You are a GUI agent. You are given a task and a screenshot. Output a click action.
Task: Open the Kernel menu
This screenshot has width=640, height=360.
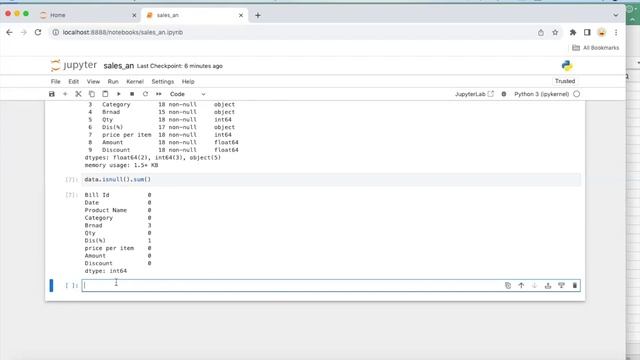(135, 82)
